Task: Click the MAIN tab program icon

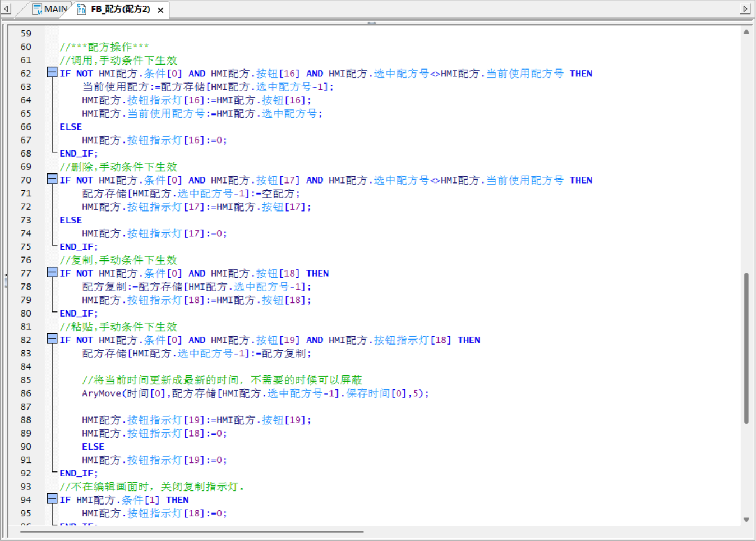Action: pos(37,9)
